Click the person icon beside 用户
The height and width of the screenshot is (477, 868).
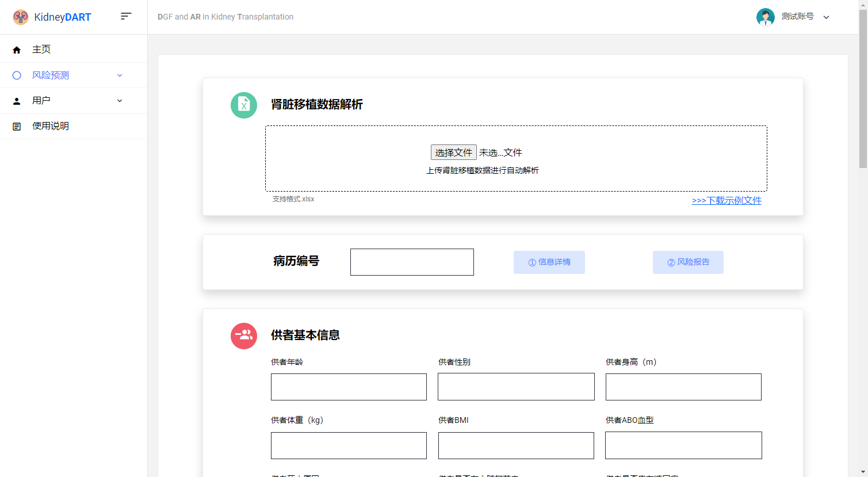tap(17, 101)
